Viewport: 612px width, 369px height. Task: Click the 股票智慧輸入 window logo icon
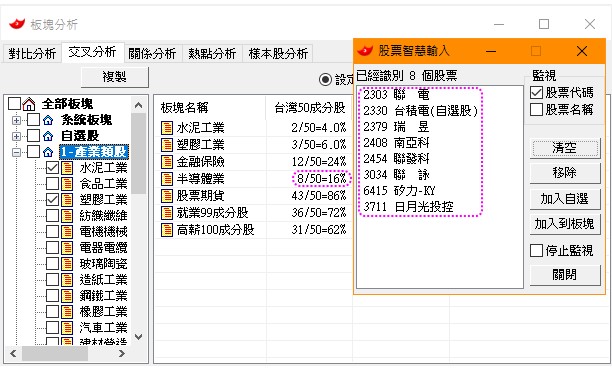click(x=365, y=51)
